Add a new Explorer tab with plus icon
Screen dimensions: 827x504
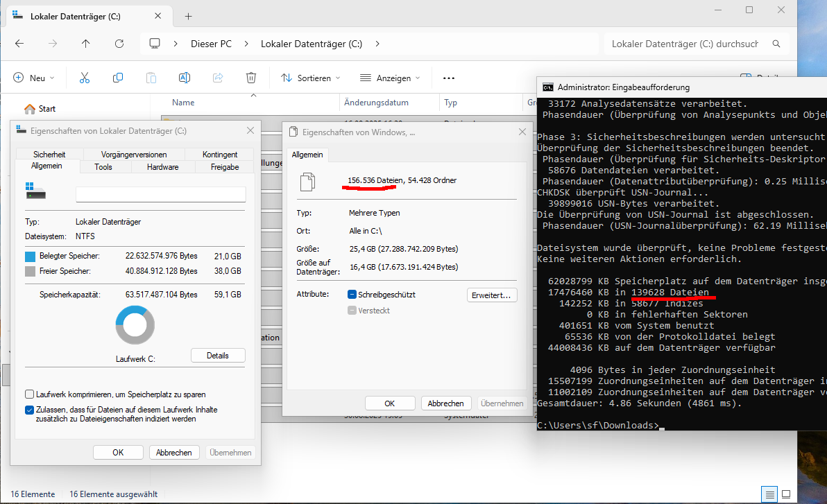(188, 16)
